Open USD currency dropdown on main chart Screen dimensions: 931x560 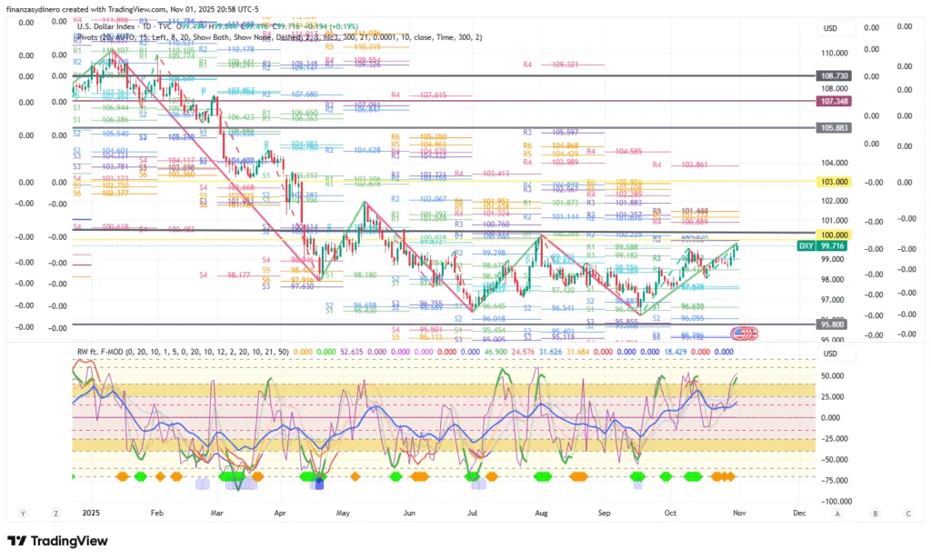(829, 28)
